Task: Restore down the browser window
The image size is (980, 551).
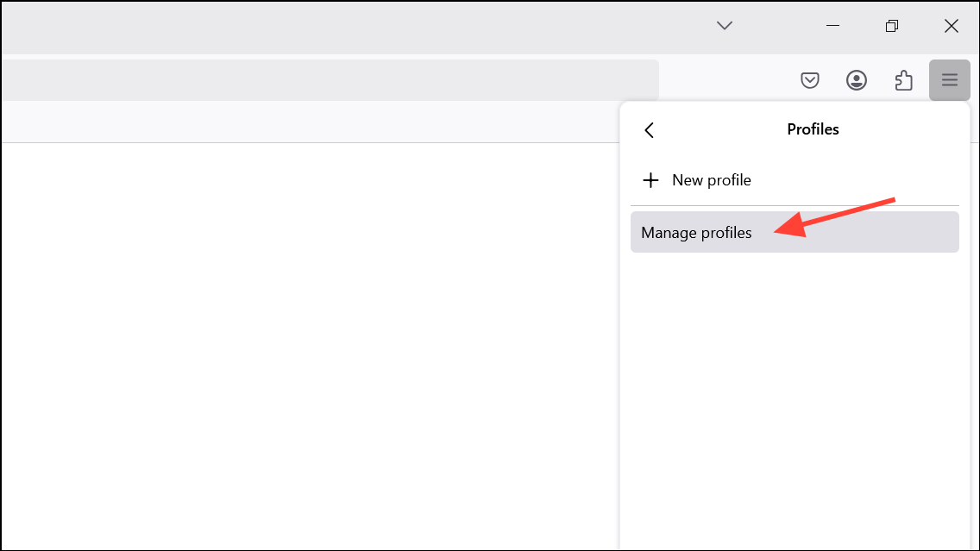Action: tap(892, 26)
